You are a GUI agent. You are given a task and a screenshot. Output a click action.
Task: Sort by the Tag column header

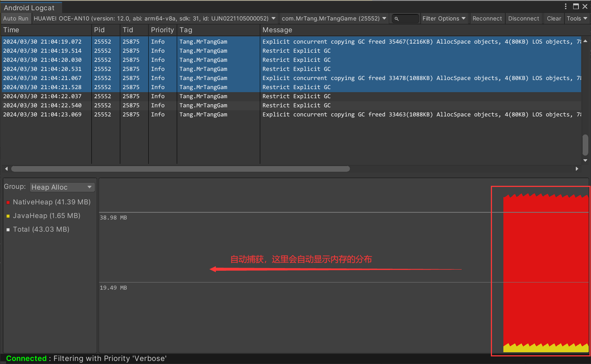coord(218,30)
